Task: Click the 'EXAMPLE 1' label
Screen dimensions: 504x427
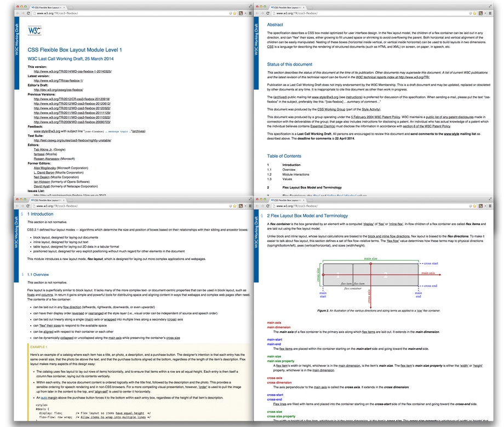Action: [x=38, y=347]
